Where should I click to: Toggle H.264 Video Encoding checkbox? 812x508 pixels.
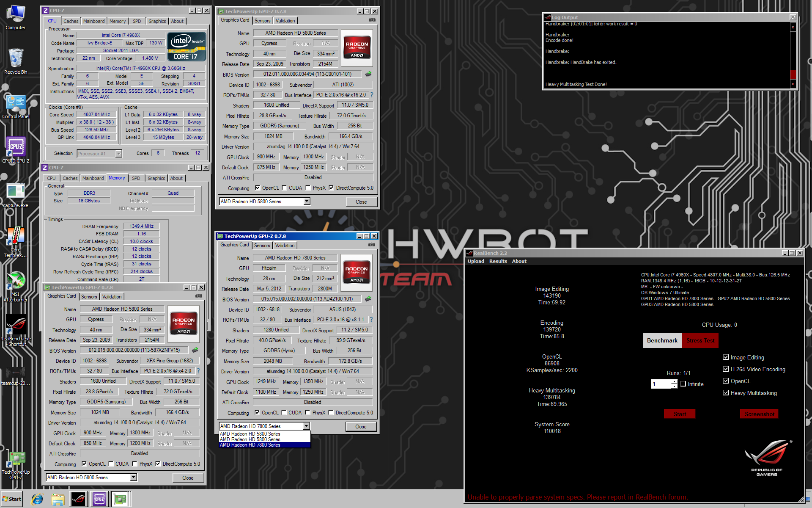coord(726,369)
